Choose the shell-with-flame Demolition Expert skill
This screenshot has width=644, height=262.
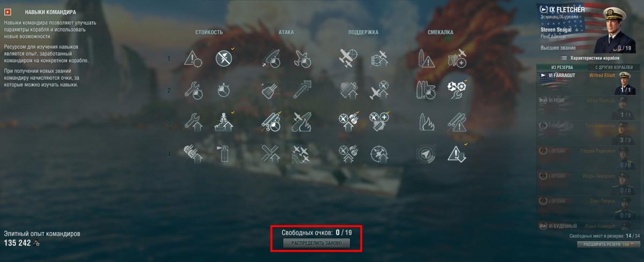[425, 123]
